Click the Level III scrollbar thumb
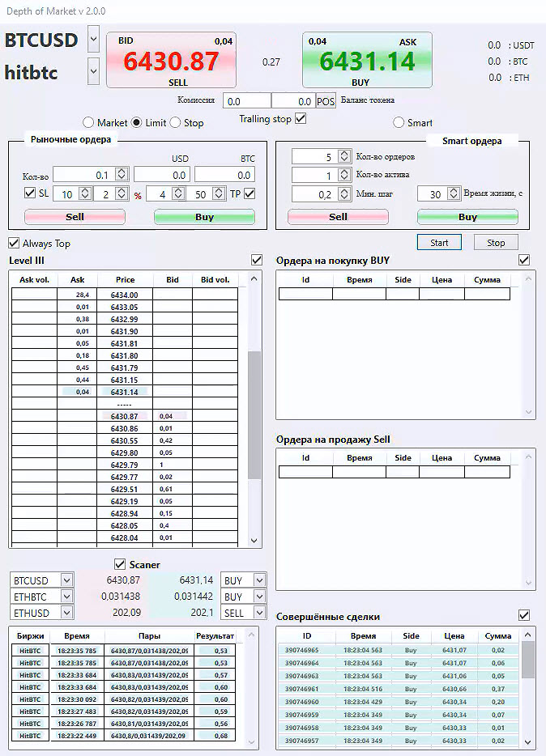 (254, 414)
